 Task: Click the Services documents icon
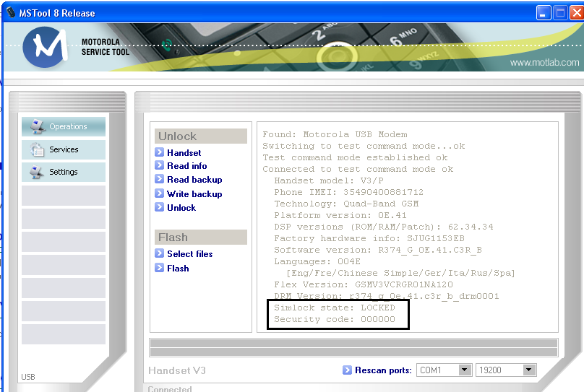pyautogui.click(x=38, y=149)
